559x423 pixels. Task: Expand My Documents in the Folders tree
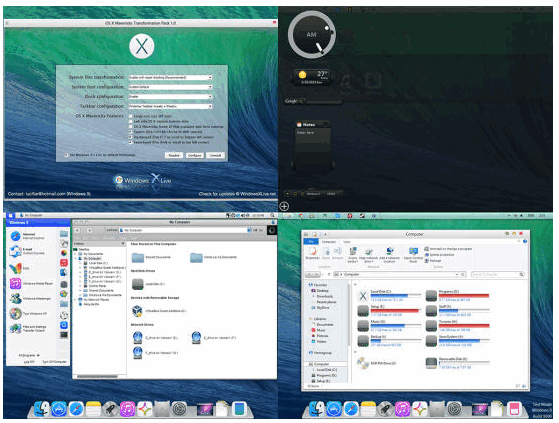pos(76,254)
